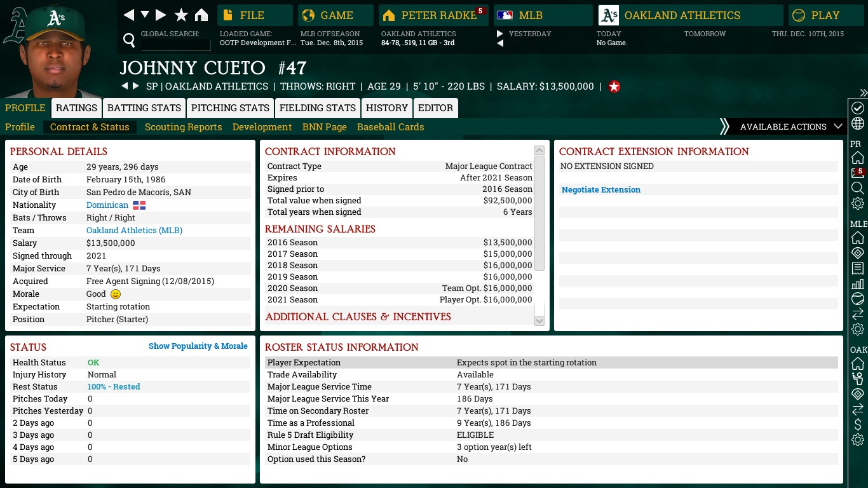Click the OAK transactions arrows icon
Viewport: 868px width, 488px height.
(x=857, y=409)
